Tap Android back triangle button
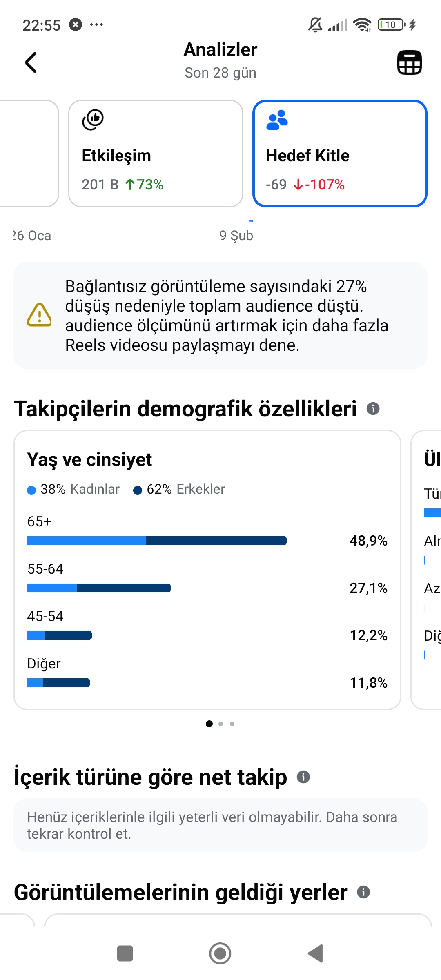Screen dimensions: 441x980 (315, 953)
